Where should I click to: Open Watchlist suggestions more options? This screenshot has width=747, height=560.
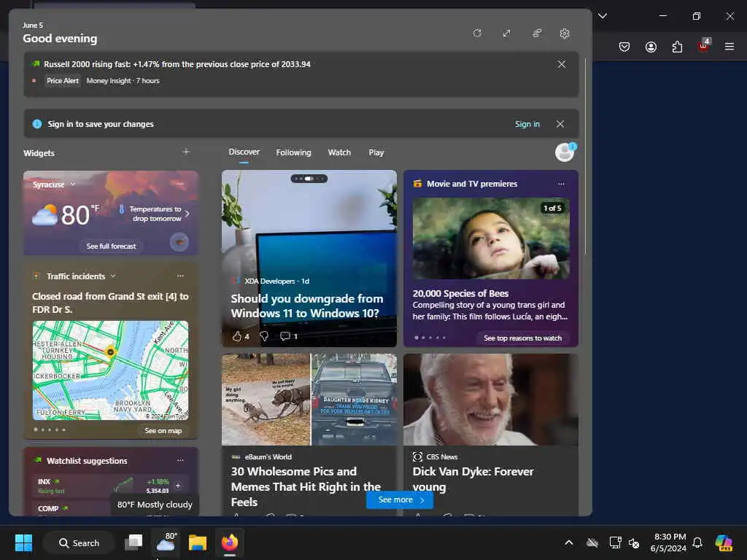point(180,460)
